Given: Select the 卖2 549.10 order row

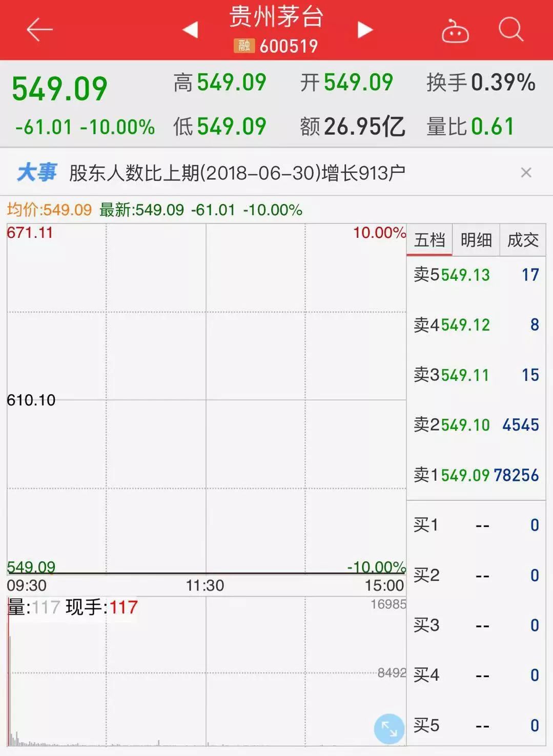Looking at the screenshot, I should [476, 425].
